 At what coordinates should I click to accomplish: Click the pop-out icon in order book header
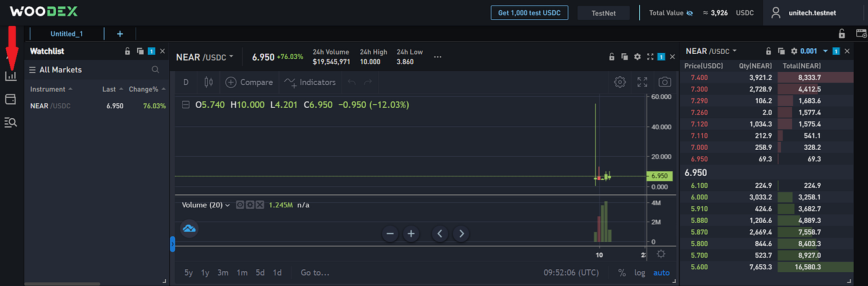click(781, 51)
